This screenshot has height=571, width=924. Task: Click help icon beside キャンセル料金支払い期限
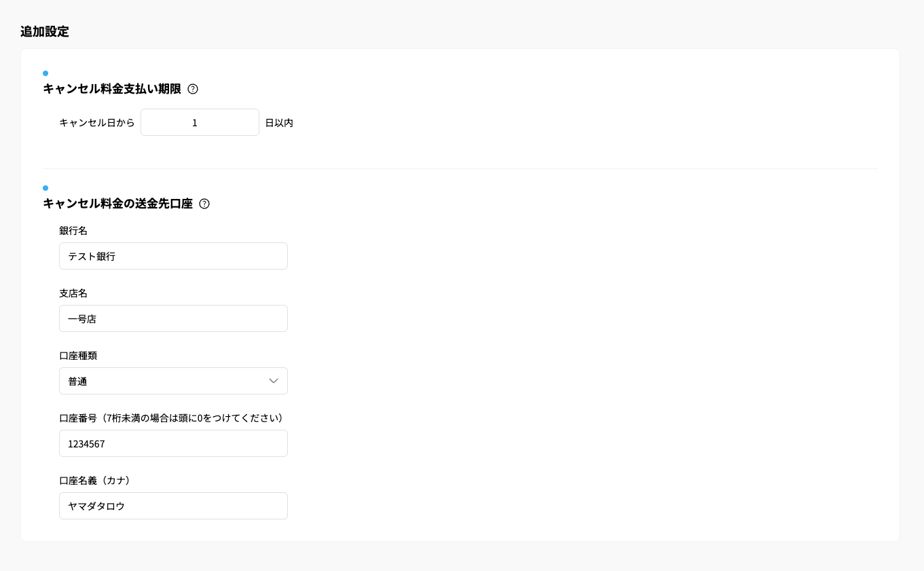tap(193, 89)
